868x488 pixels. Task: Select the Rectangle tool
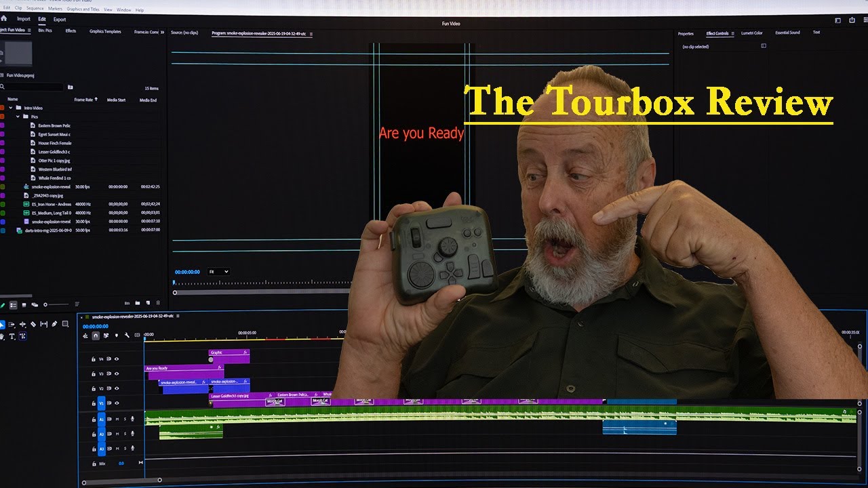pyautogui.click(x=65, y=324)
